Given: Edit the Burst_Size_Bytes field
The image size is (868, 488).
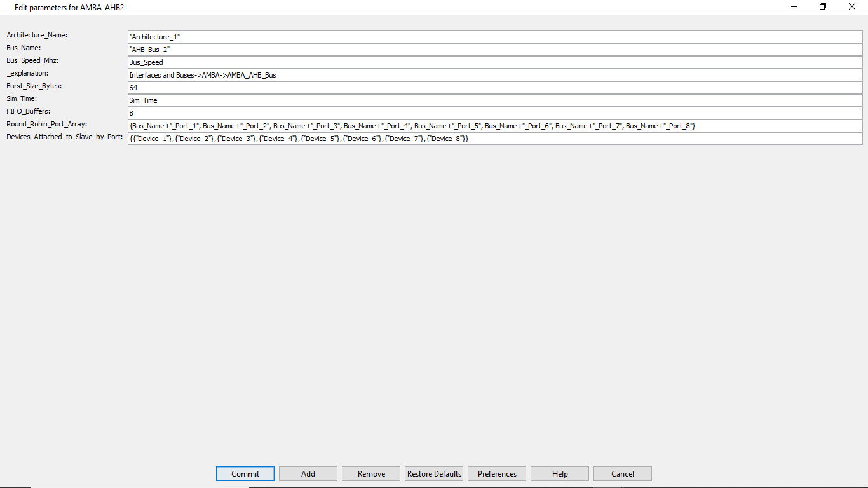Looking at the screenshot, I should coord(494,88).
